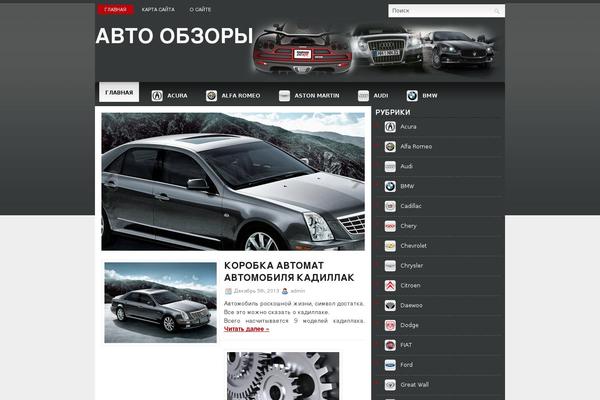Open the large Cadillac featured slider image
The height and width of the screenshot is (400, 600).
coord(233,181)
